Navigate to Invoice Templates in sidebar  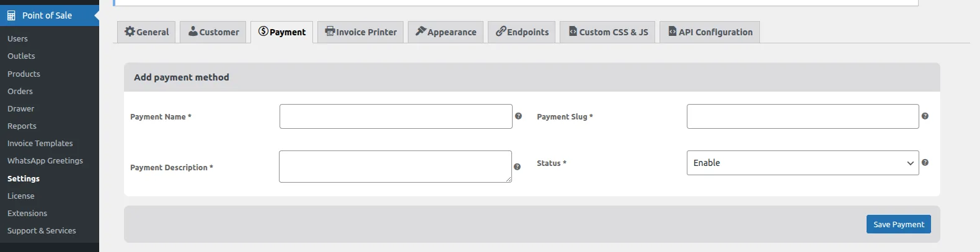[40, 144]
